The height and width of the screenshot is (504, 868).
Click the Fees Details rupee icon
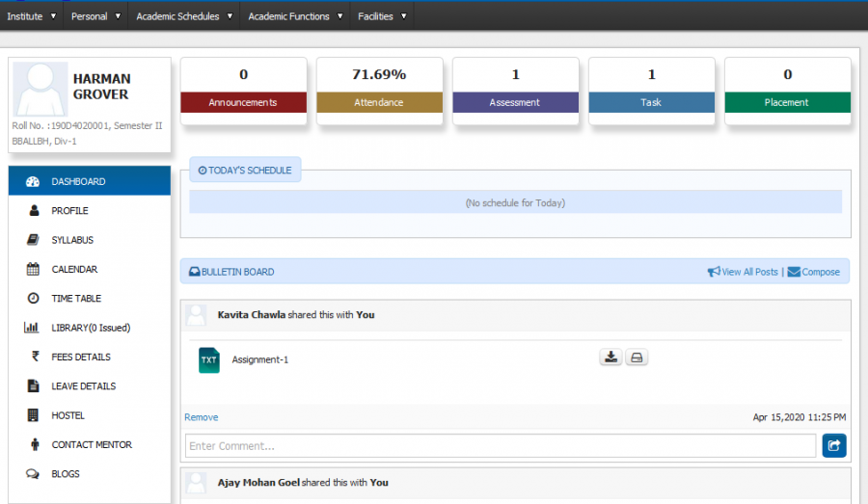pos(35,357)
